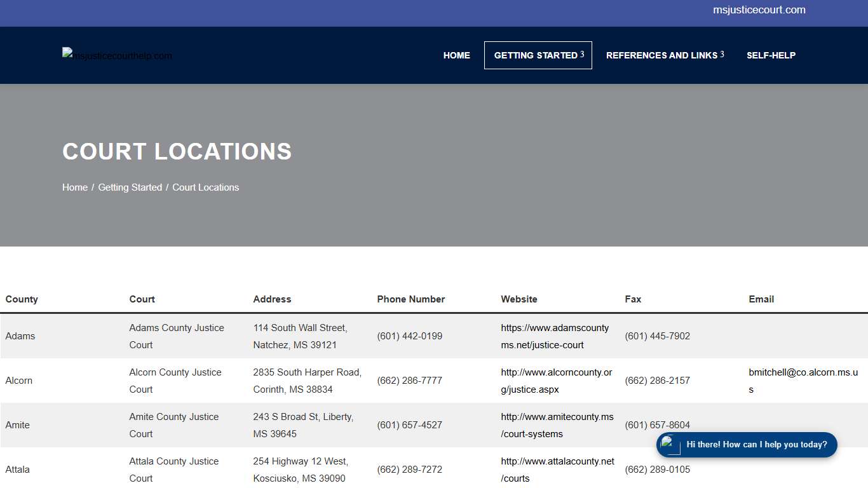
Task: Click the msjusticecourthelp.com logo
Action: (116, 55)
